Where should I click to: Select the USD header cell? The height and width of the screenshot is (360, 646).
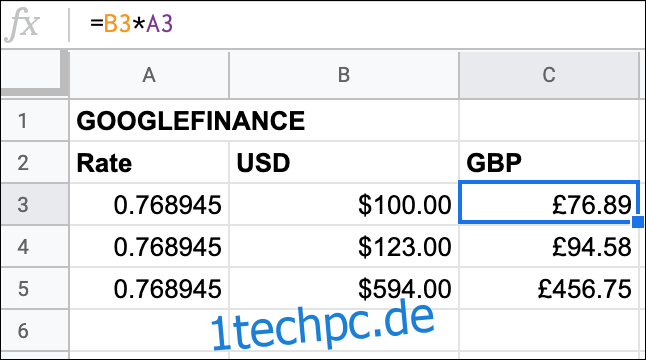[344, 163]
